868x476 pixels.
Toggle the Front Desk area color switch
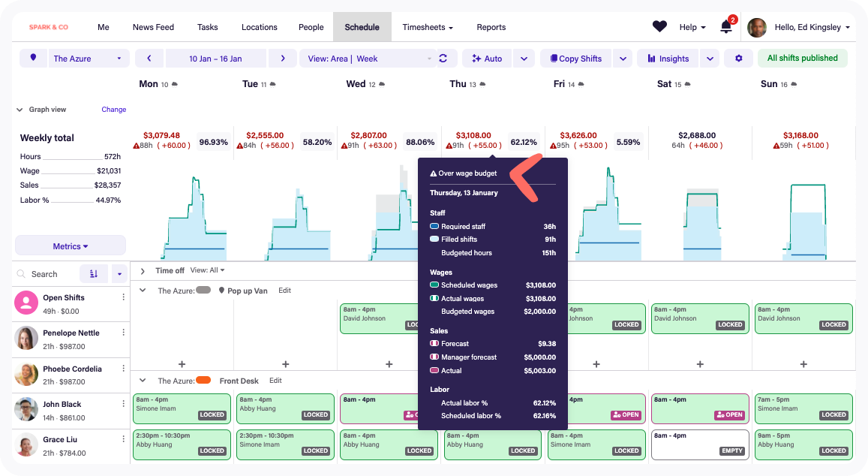point(203,381)
